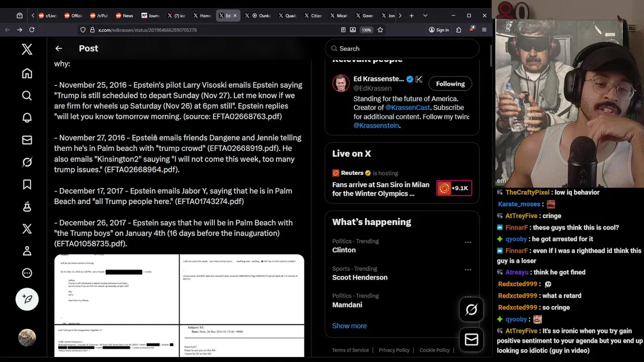
Task: Open the Premium X icon in sidebar
Action: 27,229
